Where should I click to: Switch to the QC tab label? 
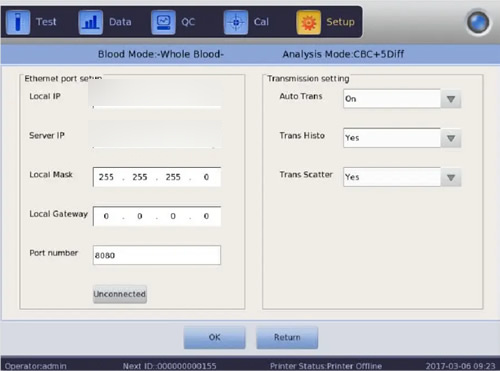[188, 22]
